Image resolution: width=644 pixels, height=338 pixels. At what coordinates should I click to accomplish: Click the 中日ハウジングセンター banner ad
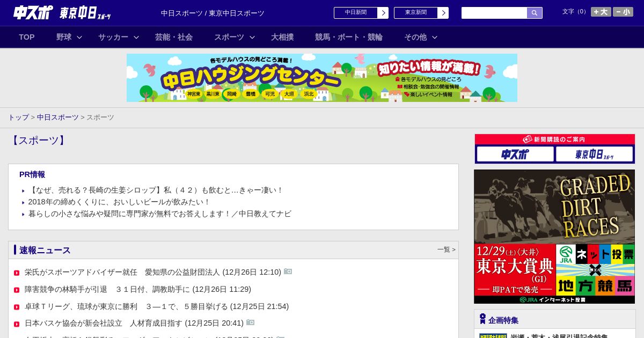[x=322, y=78]
